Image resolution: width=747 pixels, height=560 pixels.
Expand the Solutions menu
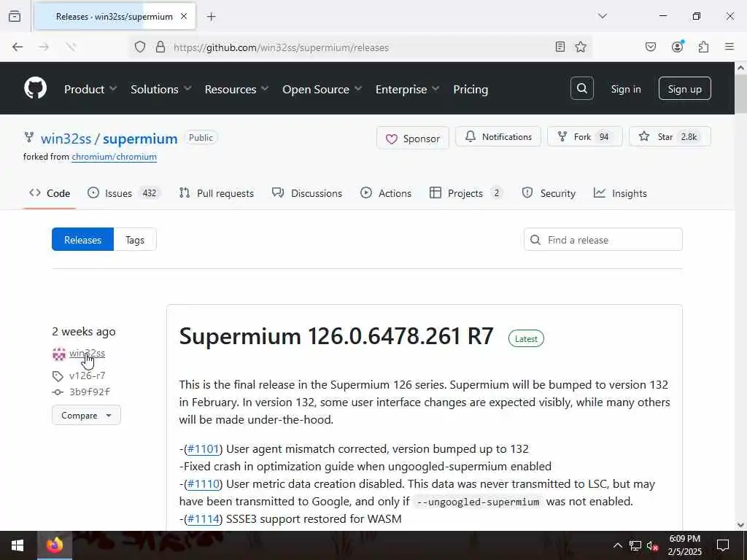(x=161, y=89)
